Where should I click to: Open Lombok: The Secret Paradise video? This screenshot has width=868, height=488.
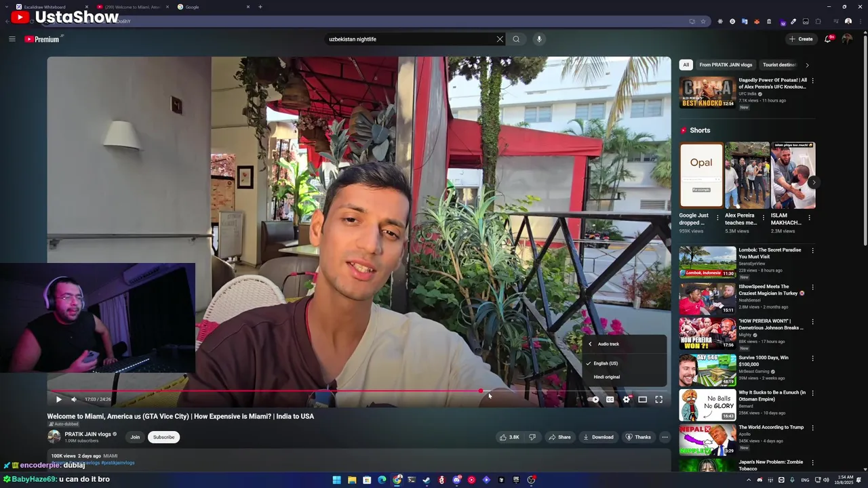707,262
